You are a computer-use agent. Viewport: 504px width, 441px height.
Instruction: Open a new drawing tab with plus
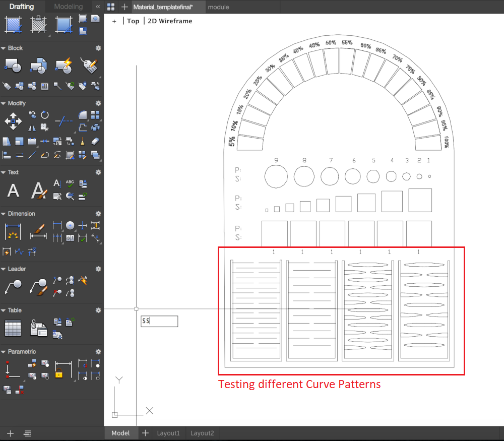pyautogui.click(x=124, y=7)
